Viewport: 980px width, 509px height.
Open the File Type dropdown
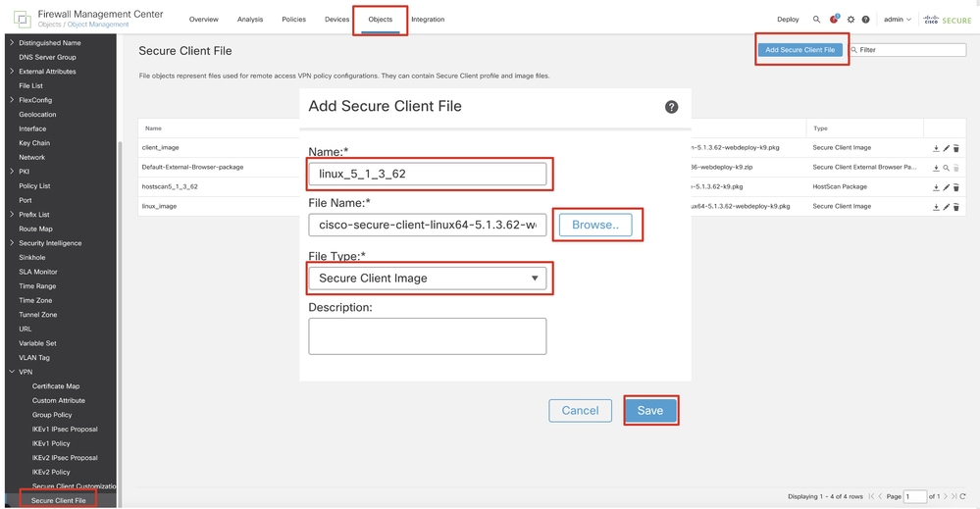tap(428, 279)
